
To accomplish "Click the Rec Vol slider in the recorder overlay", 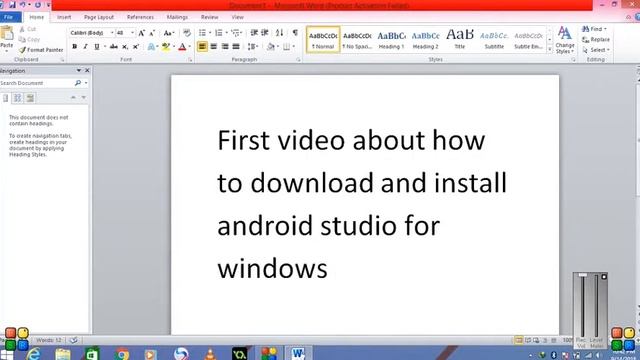I will [582, 305].
